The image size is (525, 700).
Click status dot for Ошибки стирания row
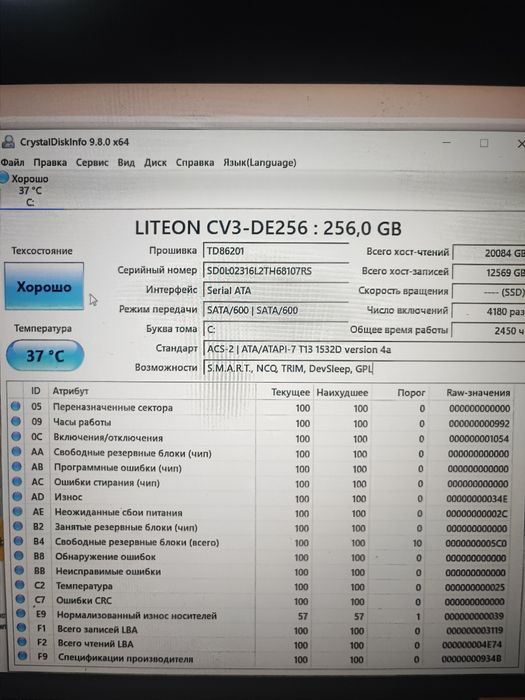17,481
